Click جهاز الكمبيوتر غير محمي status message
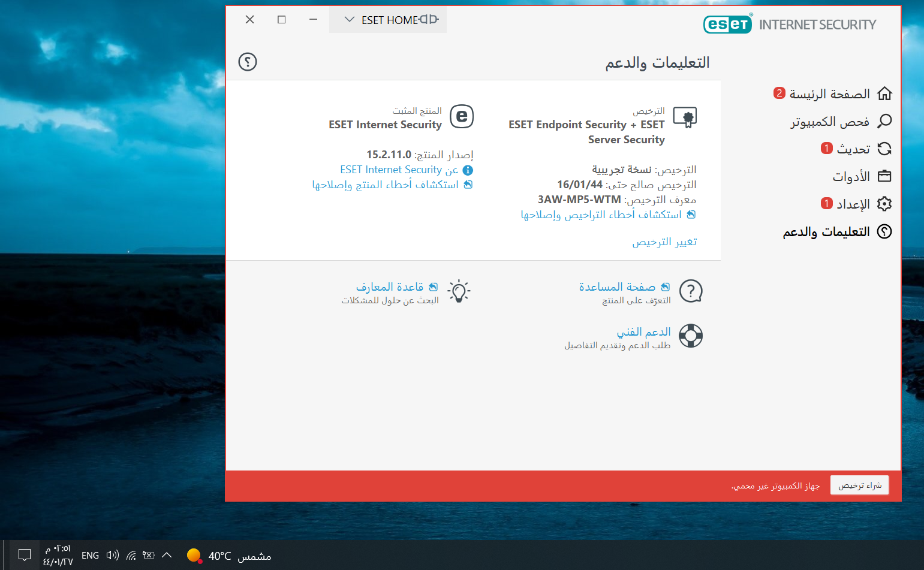This screenshot has width=924, height=570. pyautogui.click(x=775, y=485)
